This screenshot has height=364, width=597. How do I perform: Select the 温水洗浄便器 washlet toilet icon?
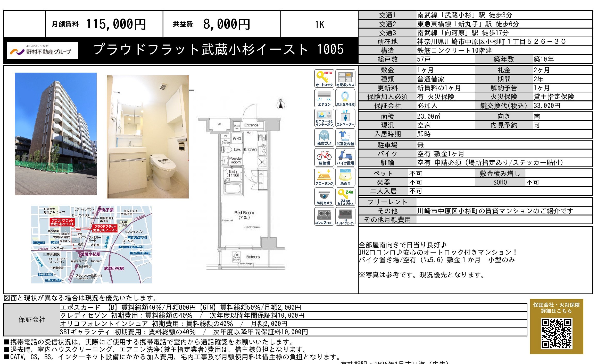point(345,98)
